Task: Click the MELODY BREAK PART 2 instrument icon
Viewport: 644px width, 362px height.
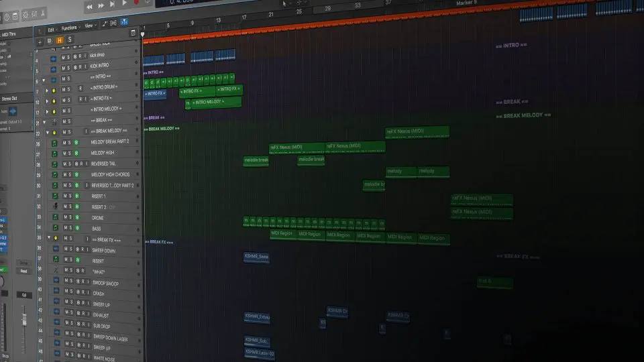Action: point(54,143)
